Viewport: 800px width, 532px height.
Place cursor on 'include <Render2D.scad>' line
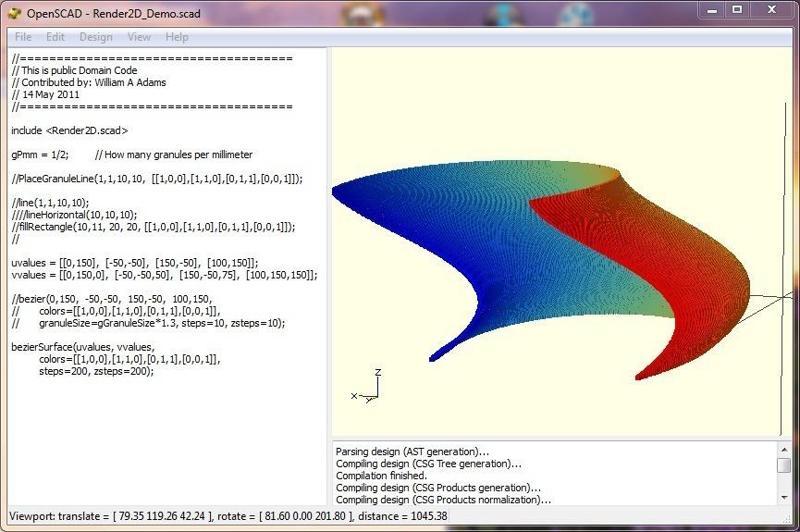click(x=69, y=131)
